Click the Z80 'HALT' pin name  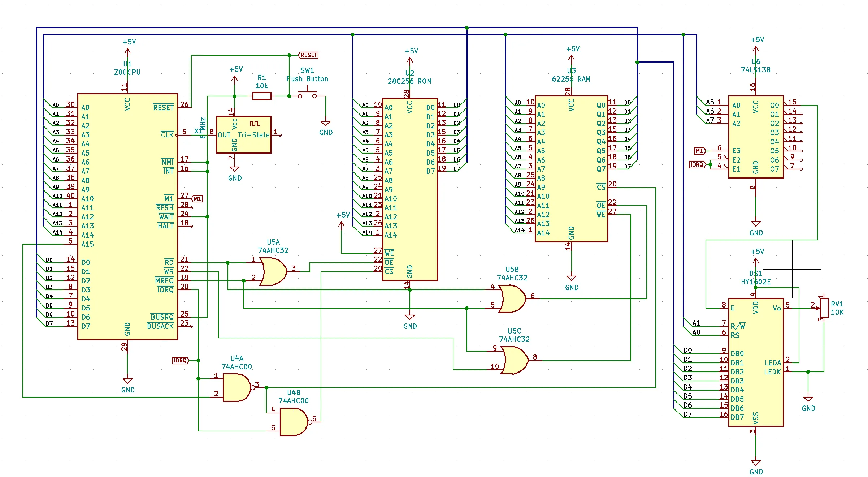click(166, 226)
